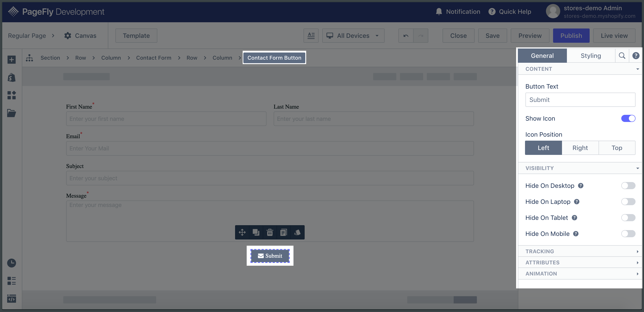Image resolution: width=644 pixels, height=312 pixels.
Task: Click Hide On Laptop help icon
Action: (x=576, y=202)
